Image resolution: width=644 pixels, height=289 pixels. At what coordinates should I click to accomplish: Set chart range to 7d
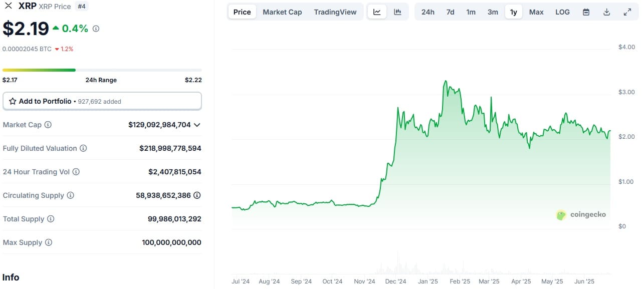(451, 12)
